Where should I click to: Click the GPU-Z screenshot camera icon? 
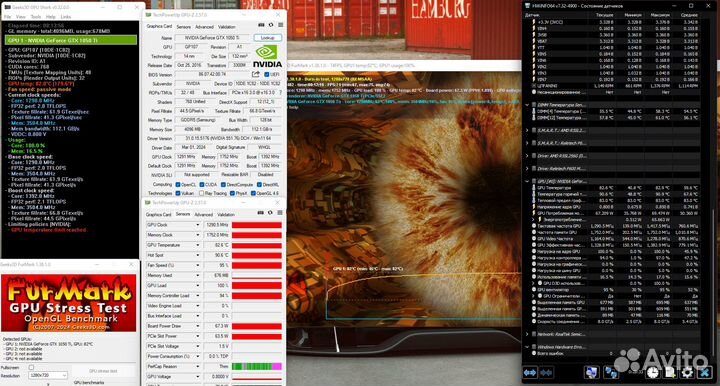[261, 25]
